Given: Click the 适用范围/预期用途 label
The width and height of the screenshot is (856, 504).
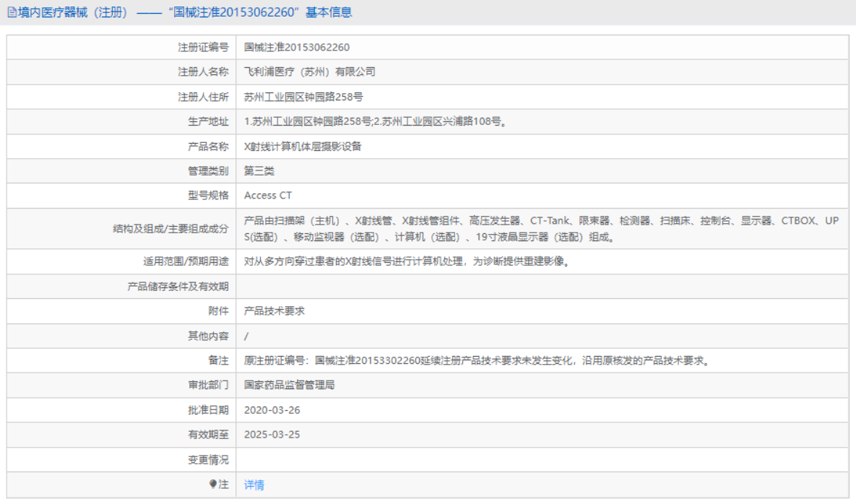Looking at the screenshot, I should (186, 261).
